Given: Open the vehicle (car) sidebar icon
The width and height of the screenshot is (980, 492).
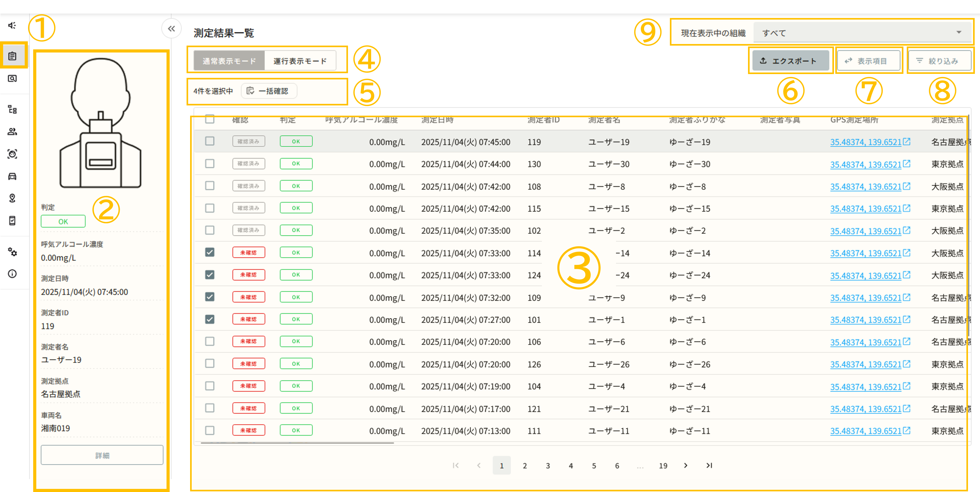Looking at the screenshot, I should click(12, 176).
